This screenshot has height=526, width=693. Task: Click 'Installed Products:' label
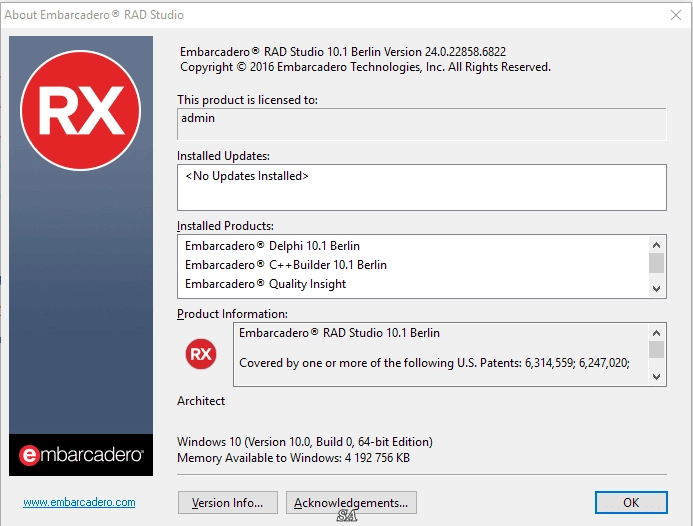click(225, 226)
